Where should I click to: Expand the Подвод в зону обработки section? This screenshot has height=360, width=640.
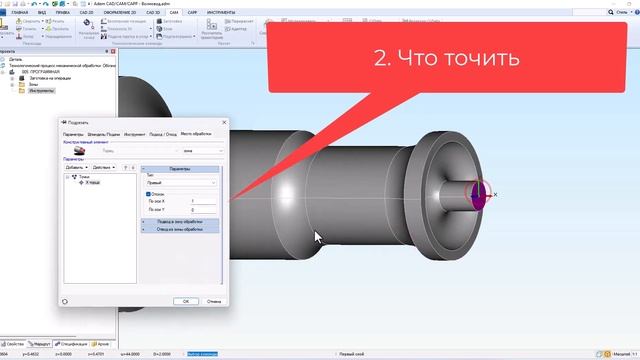[x=180, y=222]
